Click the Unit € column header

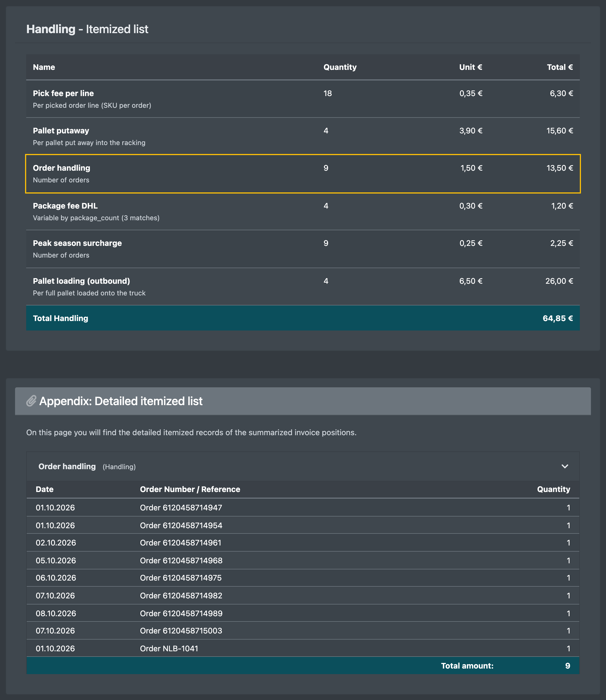(470, 67)
